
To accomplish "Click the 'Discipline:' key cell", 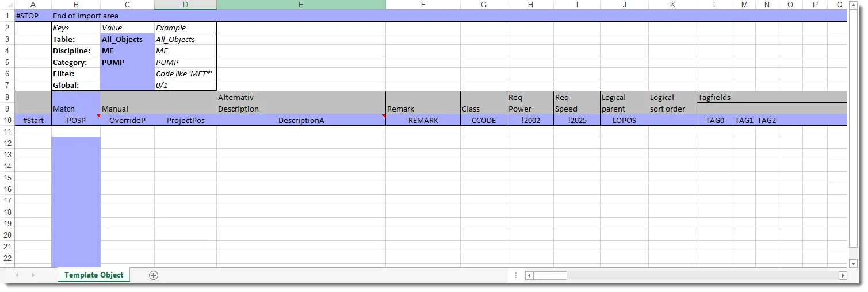I will pos(76,51).
